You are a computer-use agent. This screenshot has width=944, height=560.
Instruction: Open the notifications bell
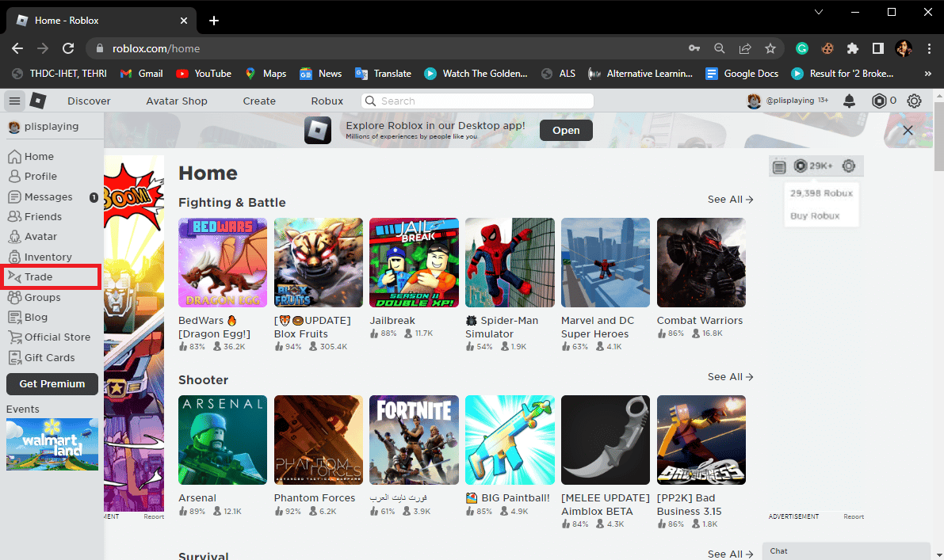tap(849, 101)
